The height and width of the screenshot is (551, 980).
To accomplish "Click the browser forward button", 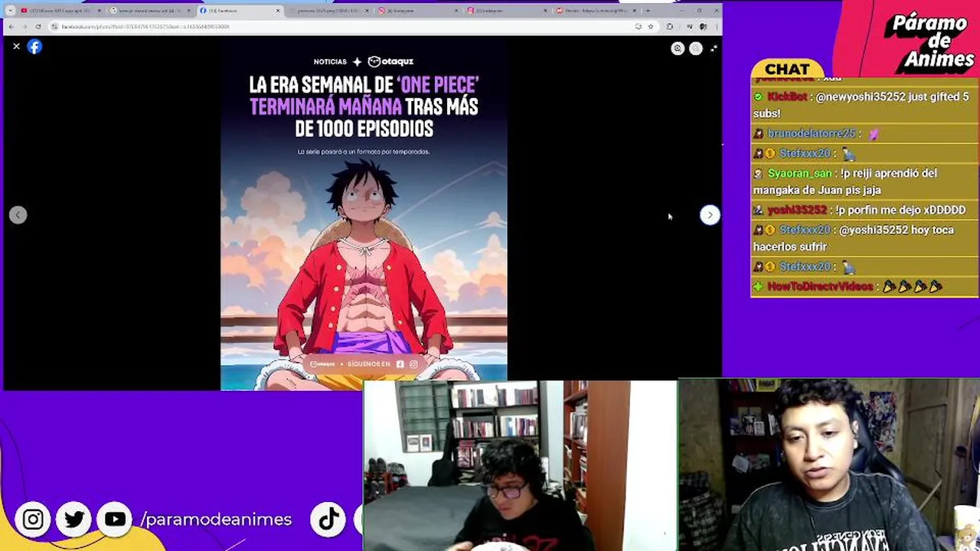I will click(24, 26).
